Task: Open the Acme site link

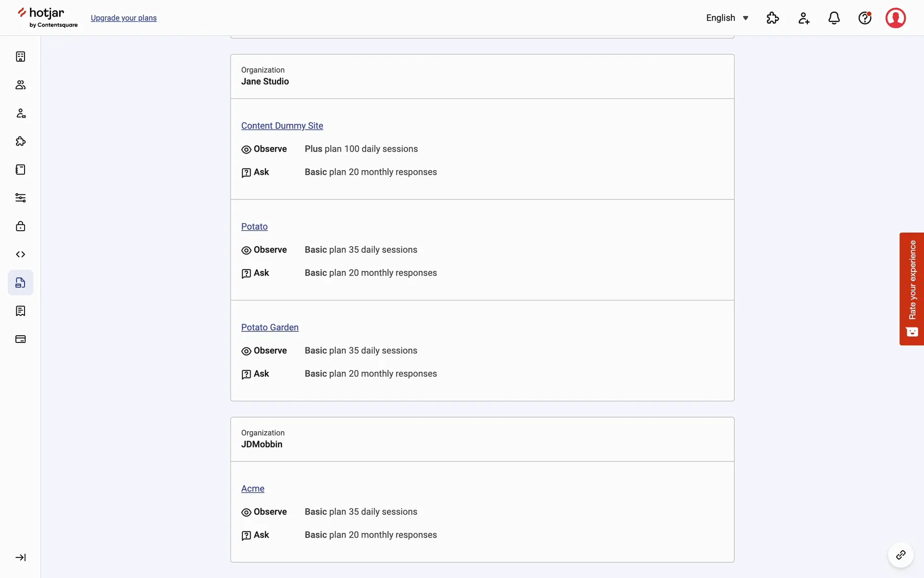Action: click(253, 488)
